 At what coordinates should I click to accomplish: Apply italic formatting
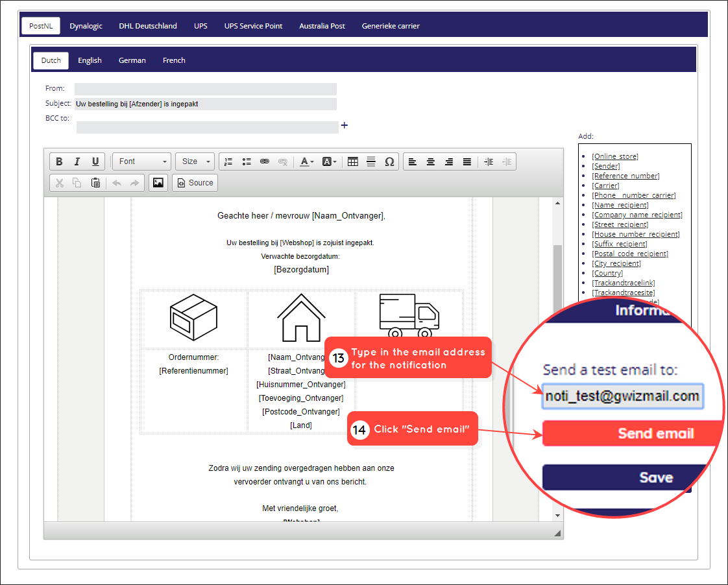(x=77, y=161)
